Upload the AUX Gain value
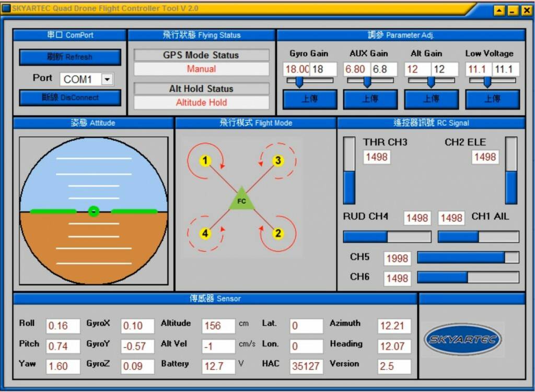The height and width of the screenshot is (392, 535). coord(370,99)
